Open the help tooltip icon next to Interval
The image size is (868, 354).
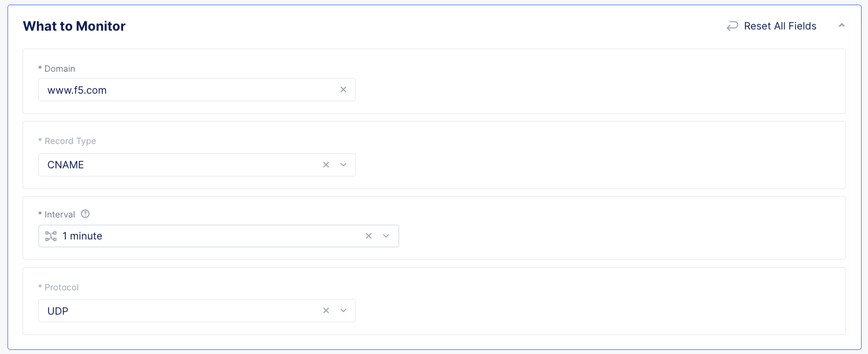click(85, 214)
